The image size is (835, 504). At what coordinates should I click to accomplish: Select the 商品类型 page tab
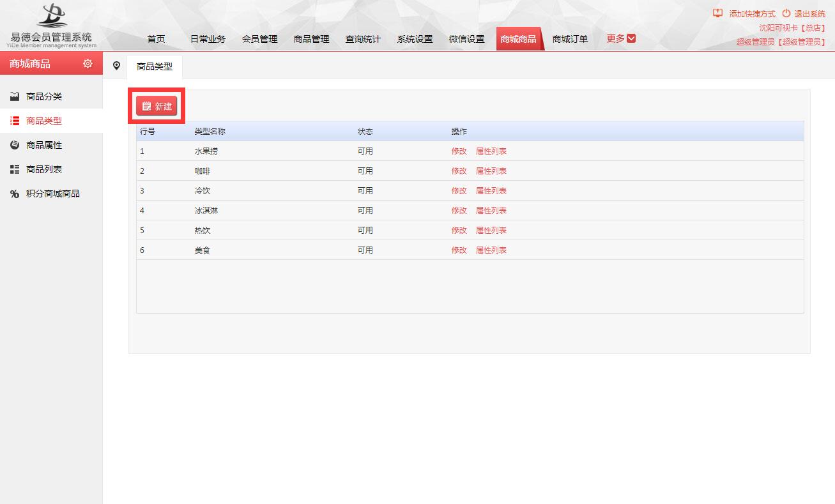click(x=155, y=66)
